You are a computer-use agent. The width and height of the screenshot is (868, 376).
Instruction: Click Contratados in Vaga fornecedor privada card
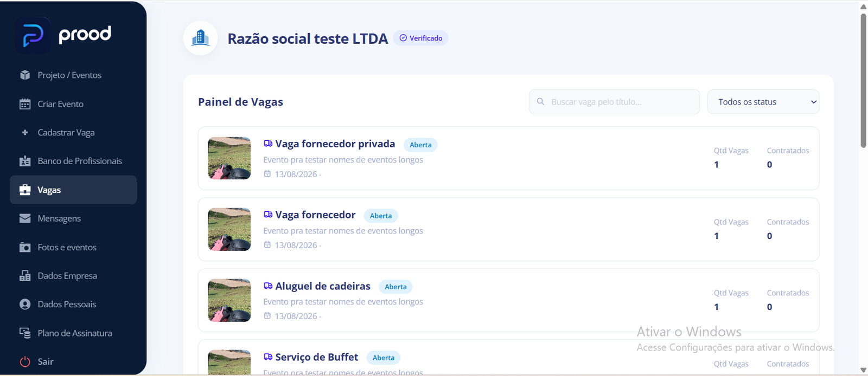[788, 151]
